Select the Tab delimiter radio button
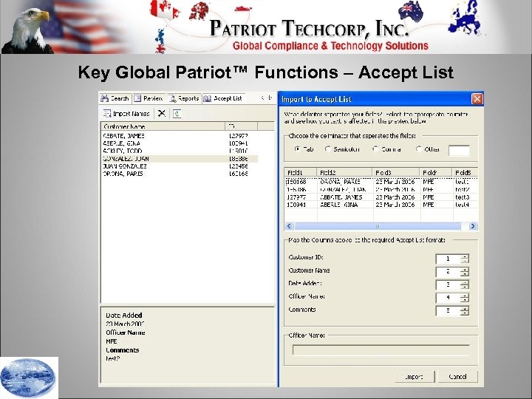This screenshot has height=399, width=532. click(x=298, y=149)
